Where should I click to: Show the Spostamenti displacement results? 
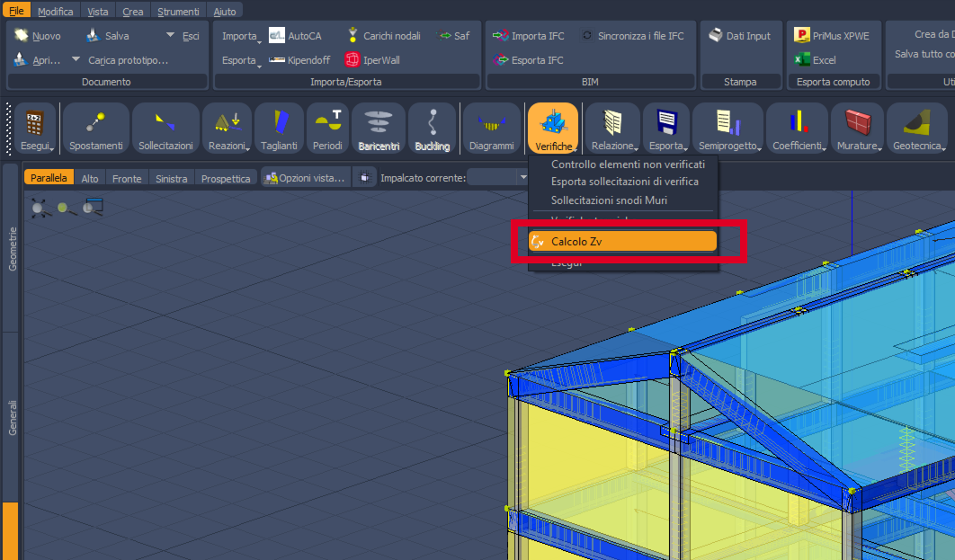pyautogui.click(x=95, y=129)
